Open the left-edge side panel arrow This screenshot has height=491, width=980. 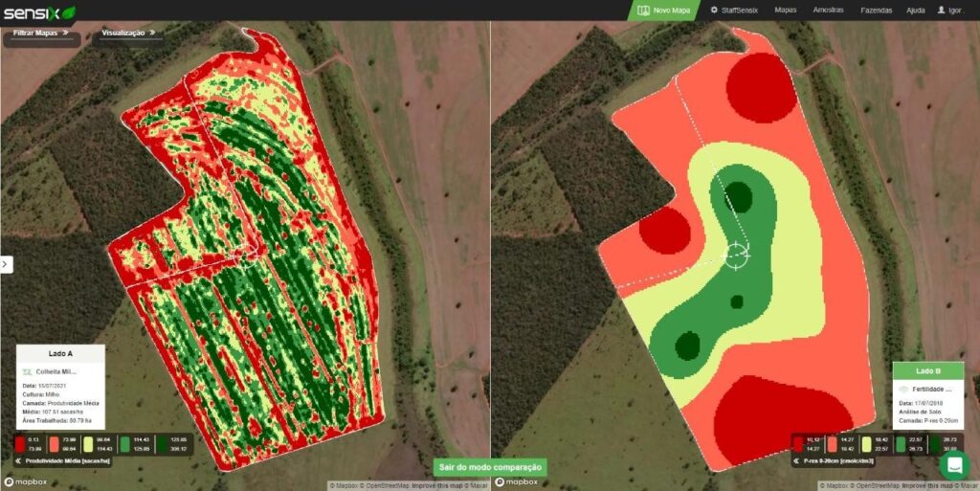(x=6, y=264)
